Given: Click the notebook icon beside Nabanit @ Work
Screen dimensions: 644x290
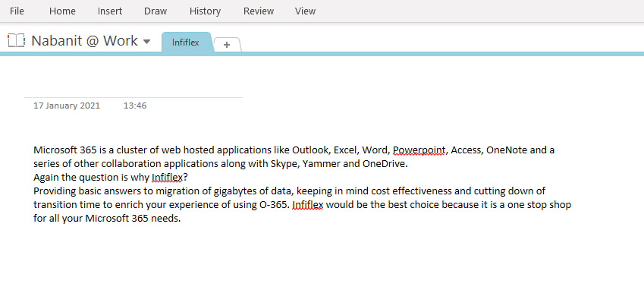Looking at the screenshot, I should 17,40.
